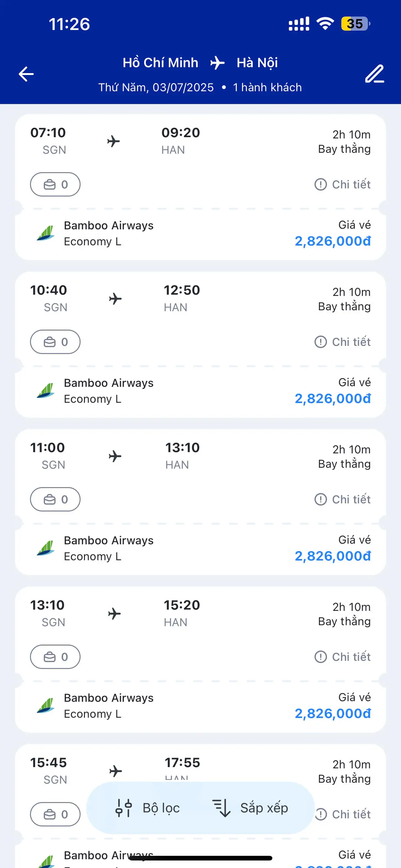401x868 pixels.
Task: Tap the pencil edit search icon
Action: 374,74
